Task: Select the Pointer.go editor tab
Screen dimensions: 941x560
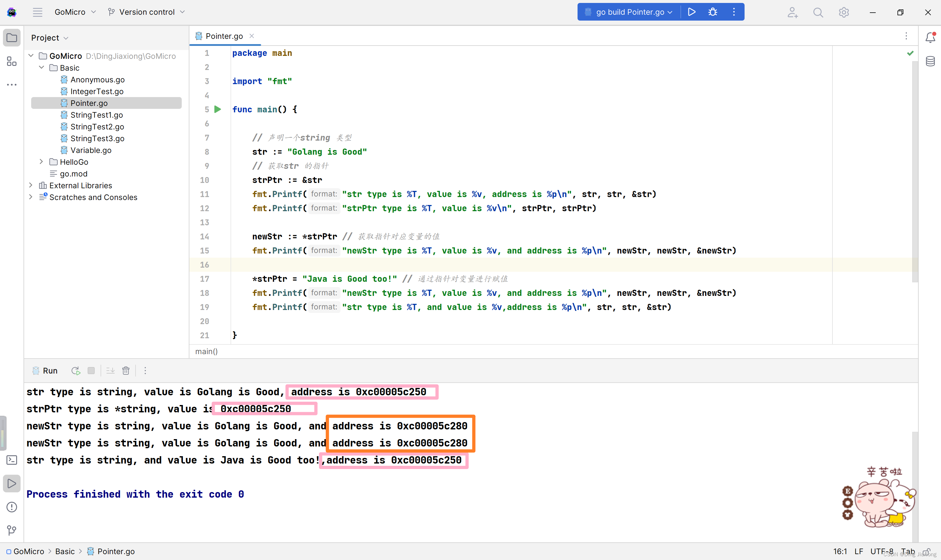Action: pos(224,36)
